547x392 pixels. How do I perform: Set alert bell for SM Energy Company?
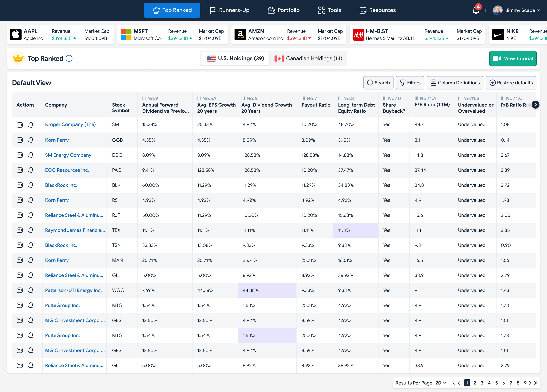(x=31, y=155)
